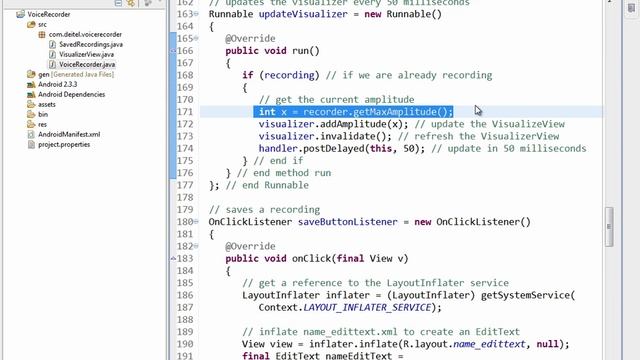The image size is (640, 360).
Task: Click line number 171 in the gutter
Action: (185, 112)
